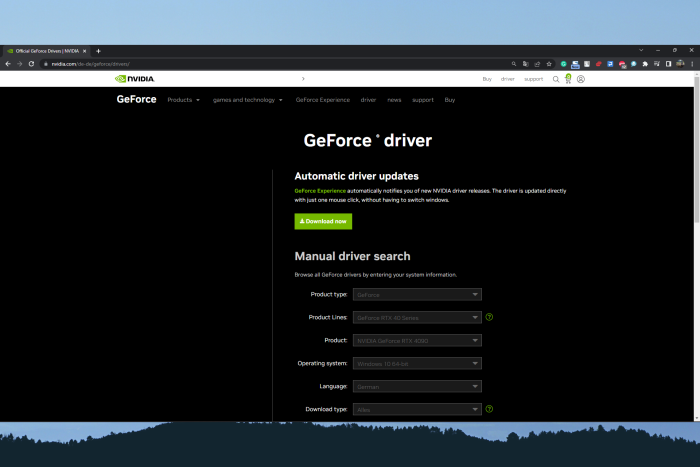Click the browser forward arrow

click(20, 64)
